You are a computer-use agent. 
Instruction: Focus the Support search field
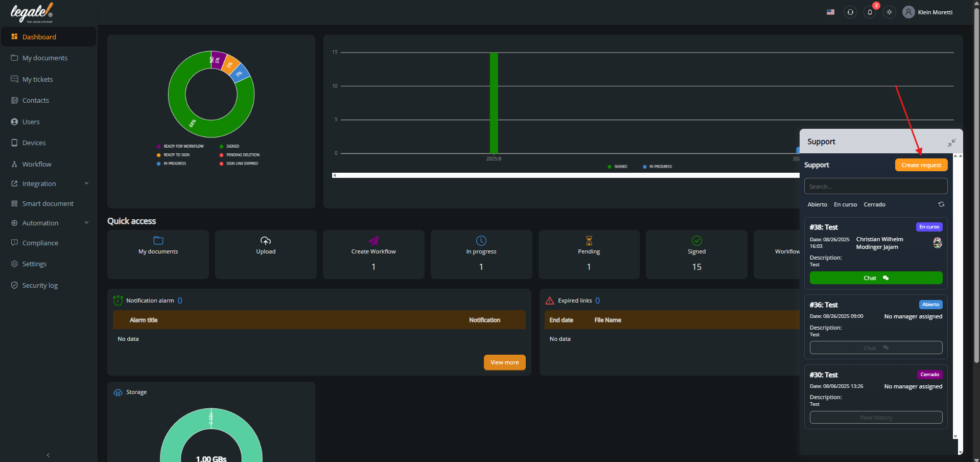tap(876, 186)
